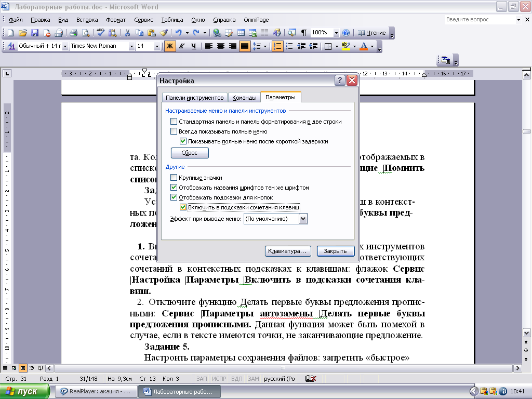Switch to RealPlayer taskbar window

(96, 392)
